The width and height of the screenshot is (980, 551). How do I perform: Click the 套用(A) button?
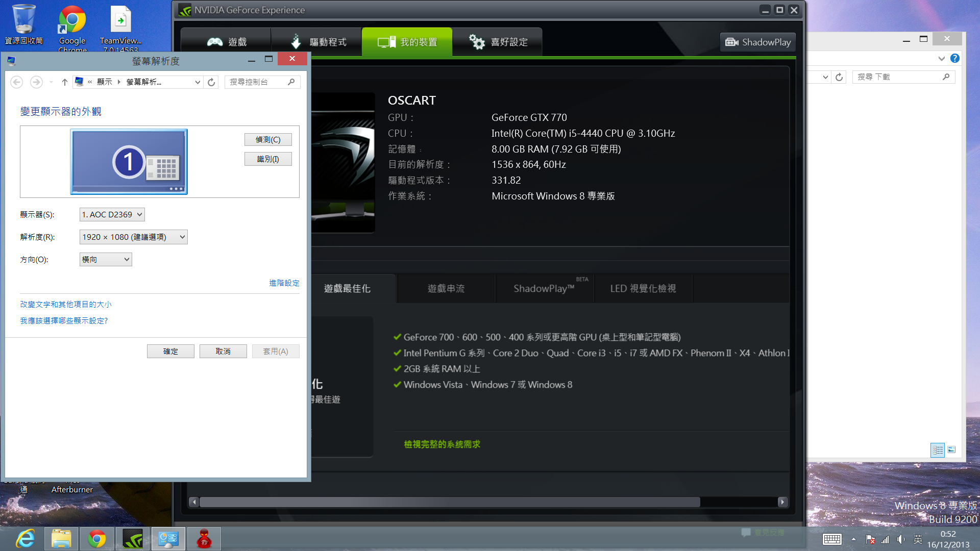[276, 352]
